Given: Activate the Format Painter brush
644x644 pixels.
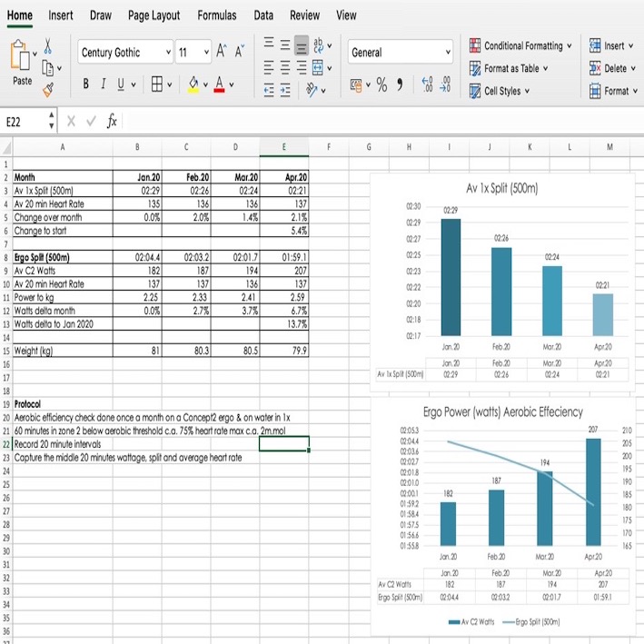Looking at the screenshot, I should [x=47, y=90].
